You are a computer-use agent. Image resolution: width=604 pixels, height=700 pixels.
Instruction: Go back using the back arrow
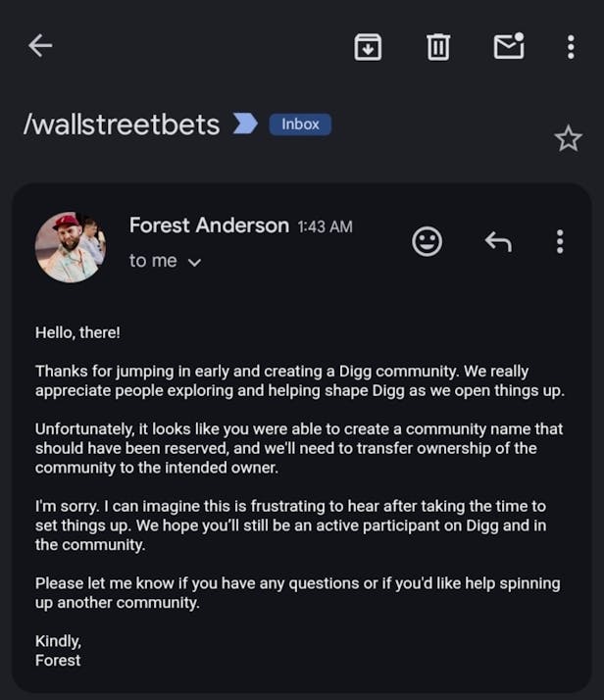[x=40, y=45]
